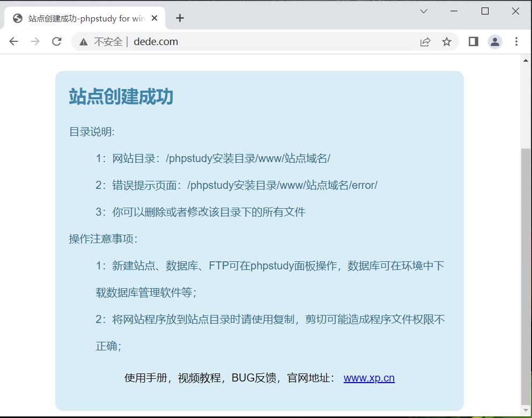Click the 目录说明 label

[92, 132]
